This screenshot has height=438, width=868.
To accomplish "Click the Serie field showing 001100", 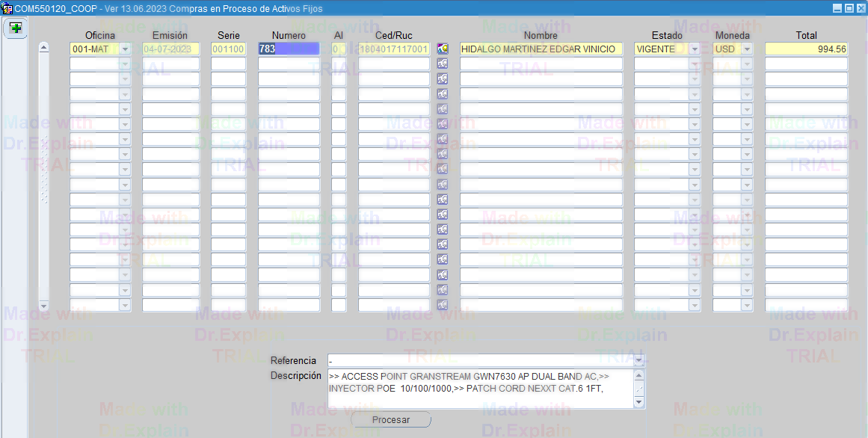I will click(x=228, y=49).
